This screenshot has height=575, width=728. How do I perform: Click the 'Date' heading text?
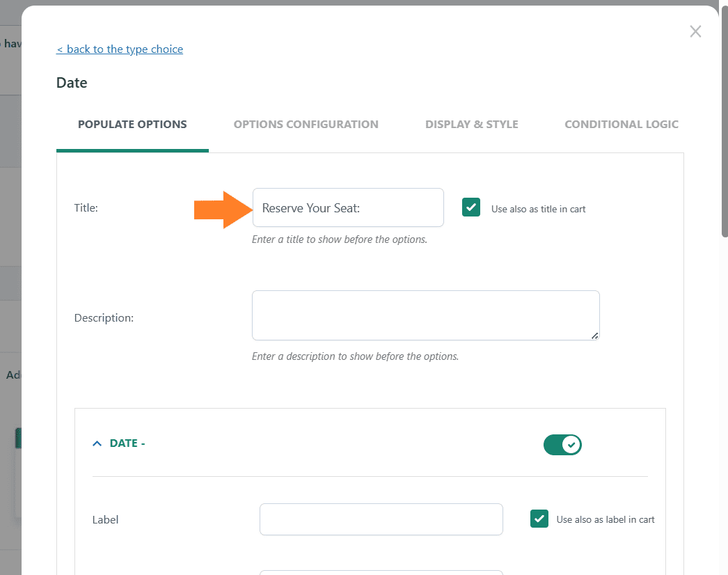[72, 83]
